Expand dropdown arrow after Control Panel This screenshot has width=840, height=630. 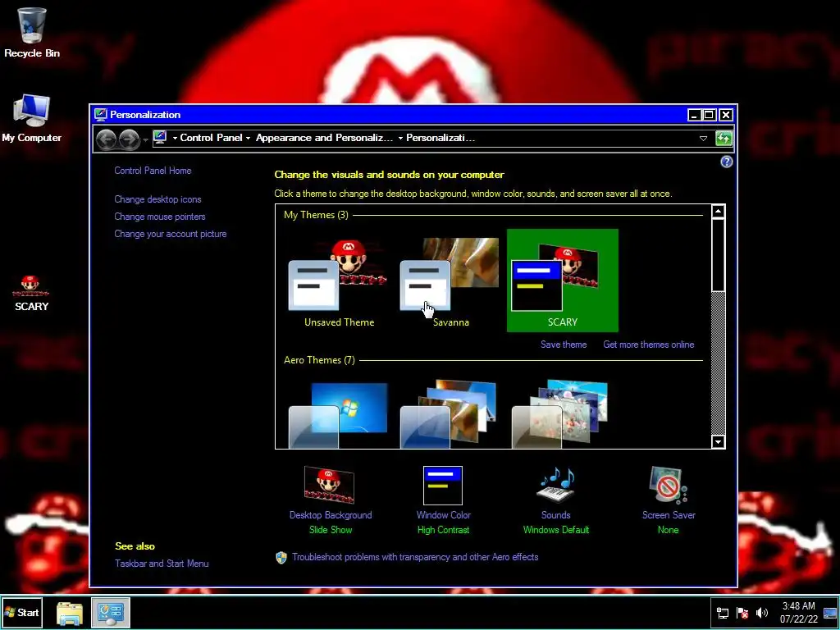pyautogui.click(x=248, y=138)
